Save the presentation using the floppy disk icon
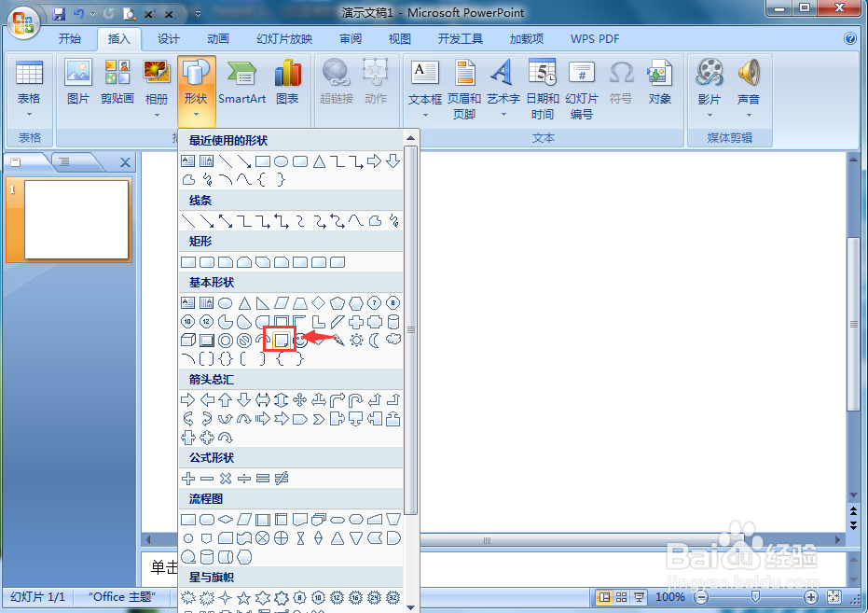Image resolution: width=868 pixels, height=613 pixels. click(x=59, y=13)
